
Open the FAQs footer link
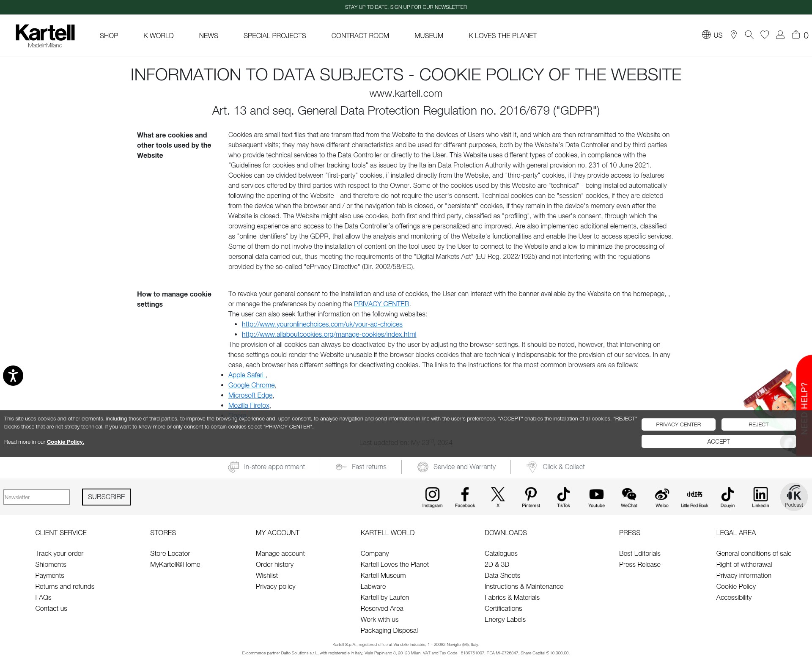(43, 598)
